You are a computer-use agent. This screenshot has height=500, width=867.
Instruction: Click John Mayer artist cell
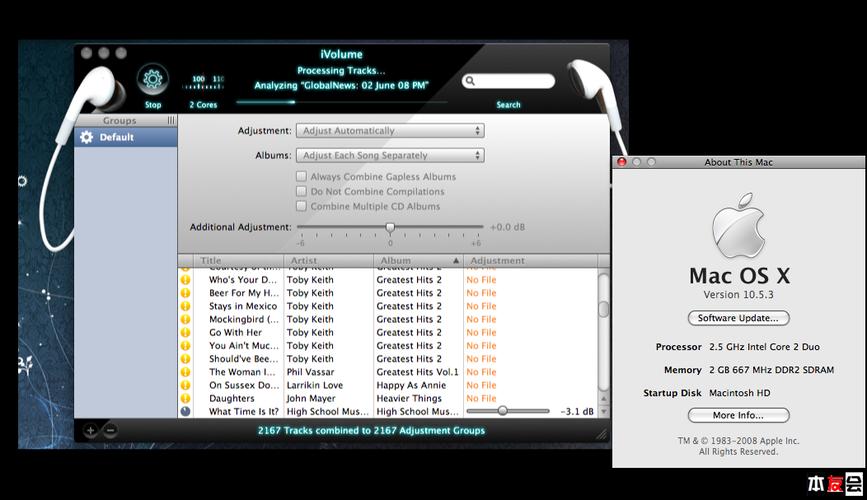pos(311,398)
